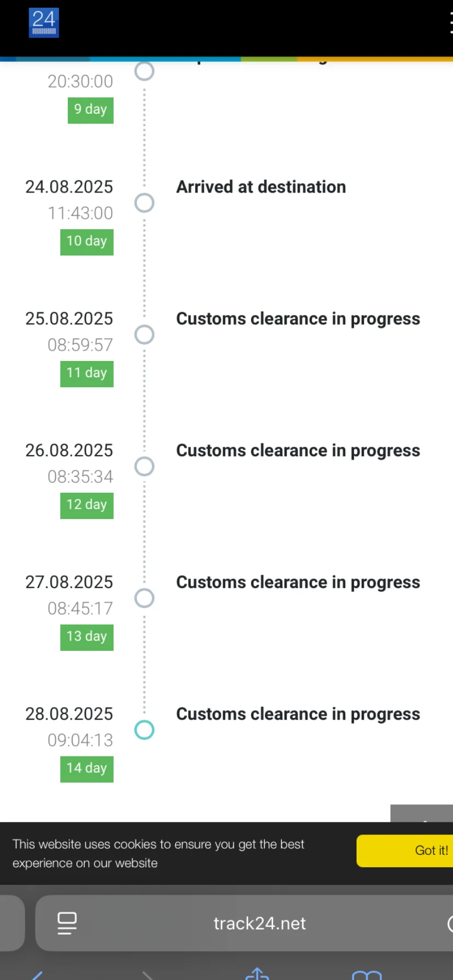Click the Arrived at destination timeline marker

tap(144, 203)
